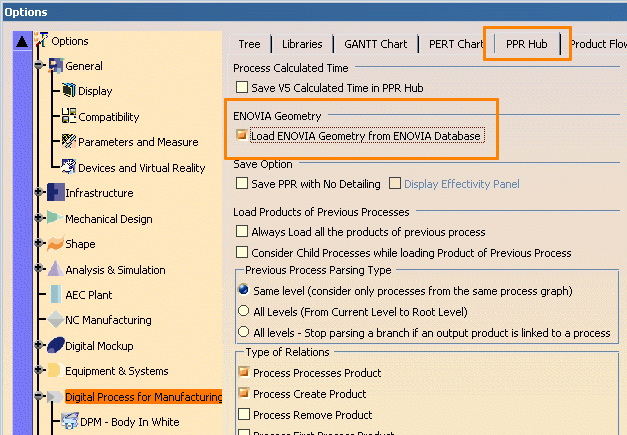This screenshot has height=435, width=627.
Task: Enable Save V5 Calculated Time in PPR Hub
Action: coord(242,87)
